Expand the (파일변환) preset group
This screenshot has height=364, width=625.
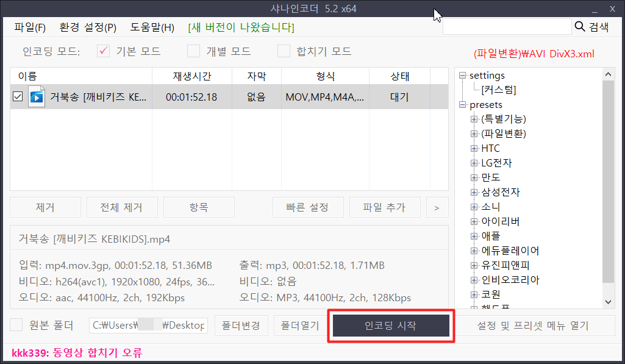pyautogui.click(x=474, y=134)
